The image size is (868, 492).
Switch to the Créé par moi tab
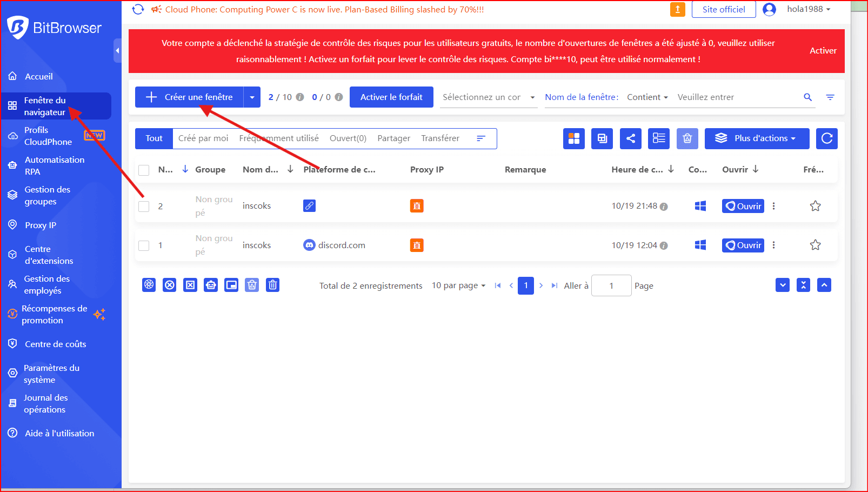coord(203,138)
